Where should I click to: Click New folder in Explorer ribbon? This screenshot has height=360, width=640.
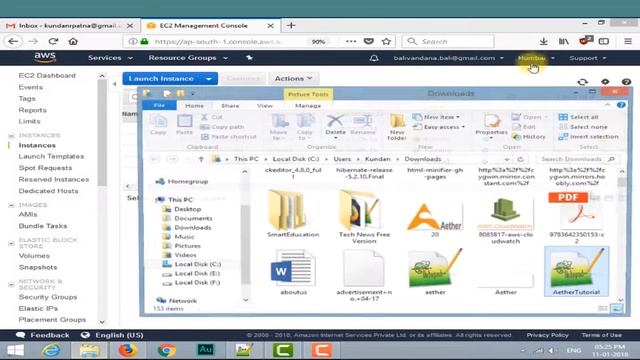point(397,127)
